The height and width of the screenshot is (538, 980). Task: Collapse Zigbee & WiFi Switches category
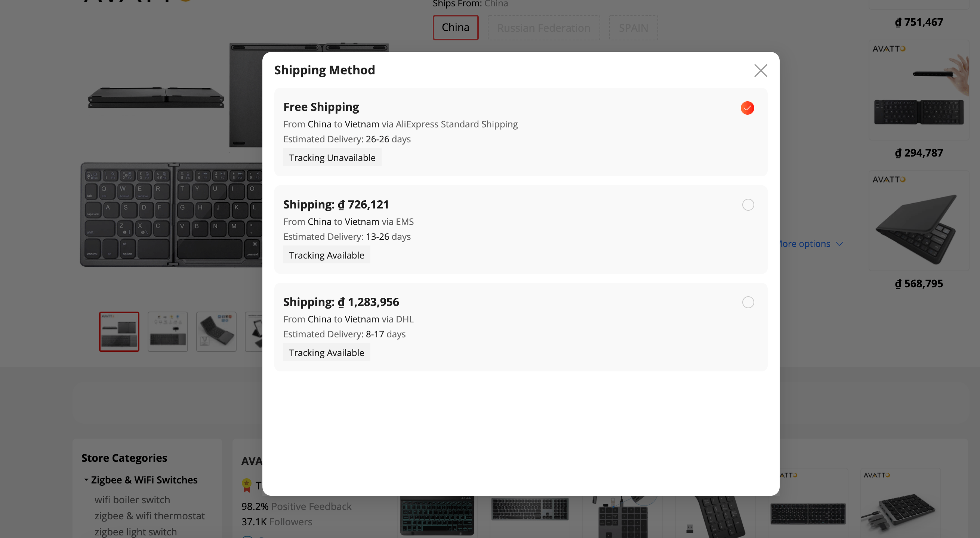coord(86,480)
